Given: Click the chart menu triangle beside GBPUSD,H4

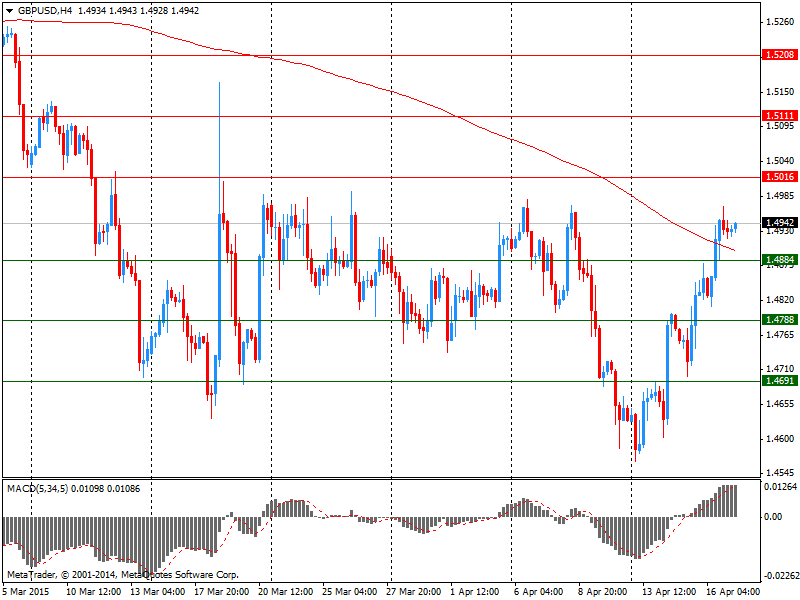Looking at the screenshot, I should pos(10,11).
